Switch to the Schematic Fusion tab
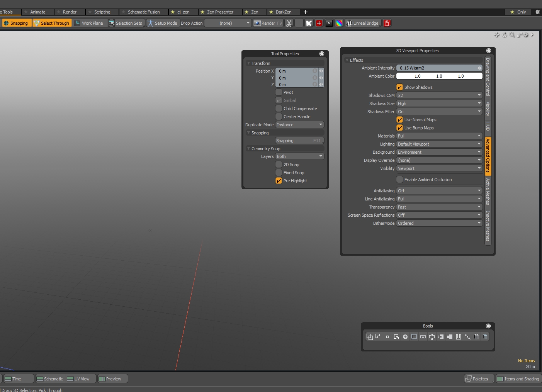The width and height of the screenshot is (542, 392). click(x=144, y=12)
